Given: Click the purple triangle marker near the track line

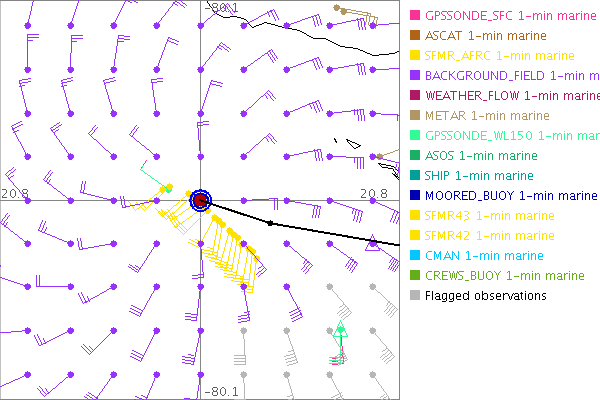Looking at the screenshot, I should pos(372,246).
